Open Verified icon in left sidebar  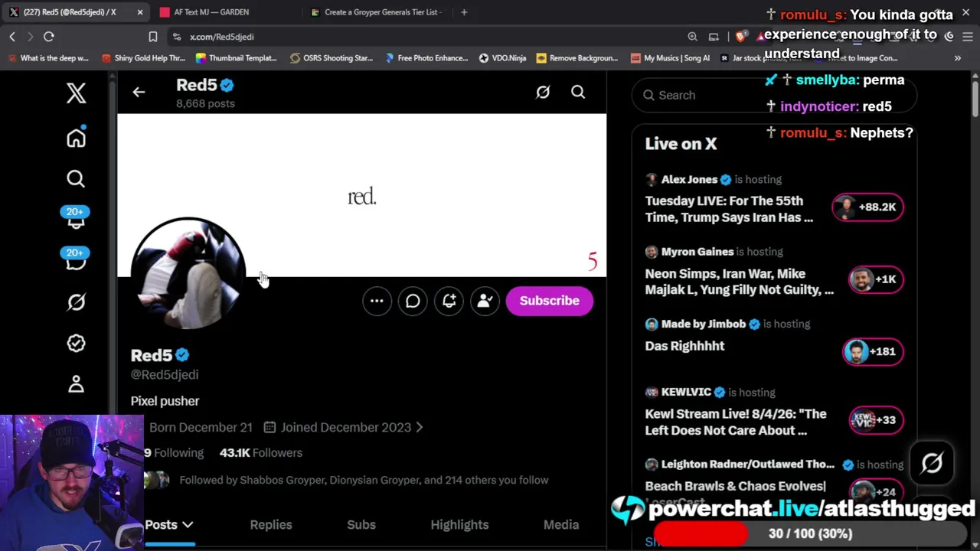76,343
